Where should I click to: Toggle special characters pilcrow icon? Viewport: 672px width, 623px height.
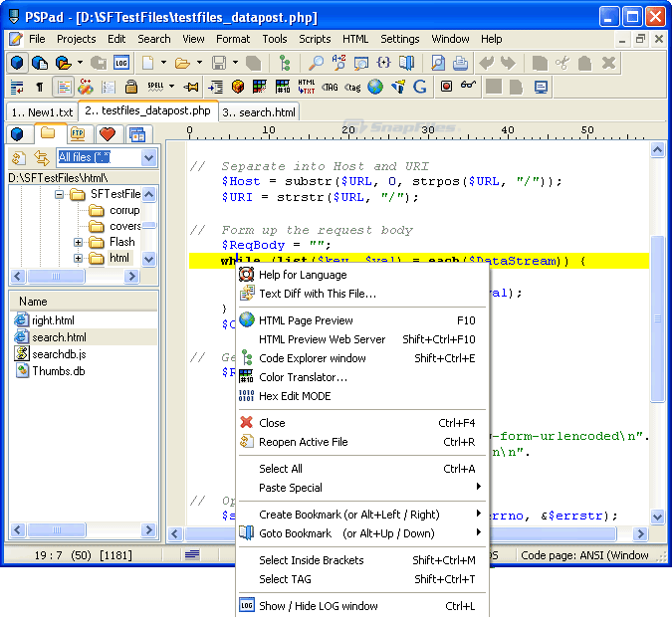40,87
